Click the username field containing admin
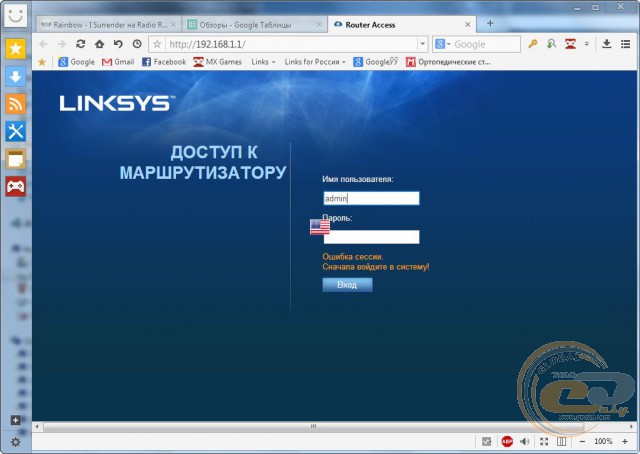The image size is (640, 454). pyautogui.click(x=371, y=198)
